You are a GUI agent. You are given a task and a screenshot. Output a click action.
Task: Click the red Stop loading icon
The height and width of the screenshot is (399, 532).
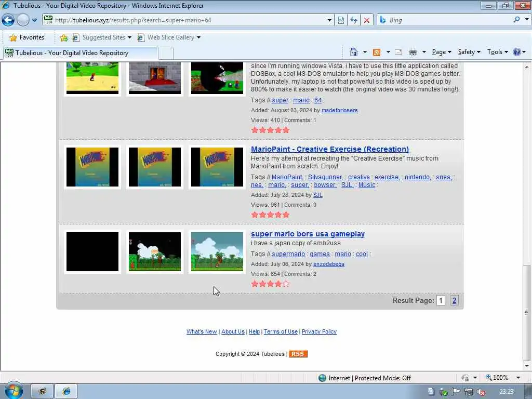point(366,20)
